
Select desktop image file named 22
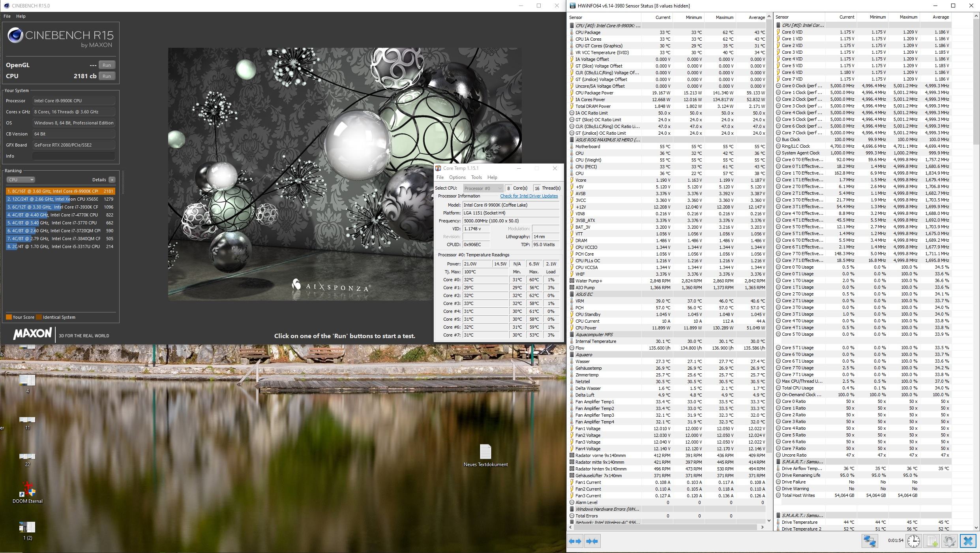coord(27,459)
